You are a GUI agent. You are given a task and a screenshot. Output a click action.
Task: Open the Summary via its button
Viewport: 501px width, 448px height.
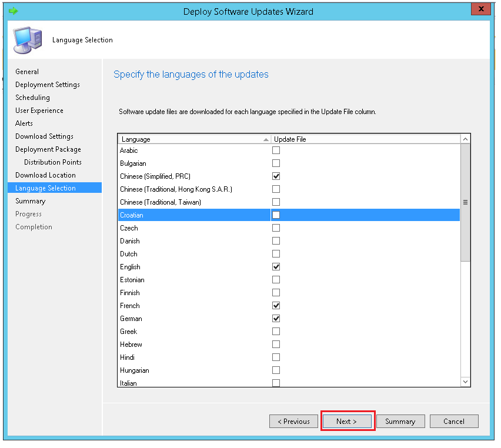pos(400,421)
